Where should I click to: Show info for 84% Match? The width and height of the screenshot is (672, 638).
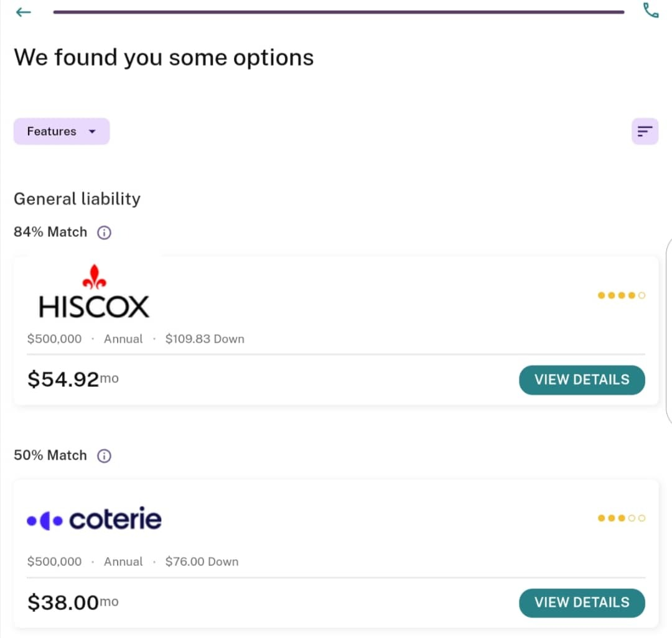tap(104, 233)
